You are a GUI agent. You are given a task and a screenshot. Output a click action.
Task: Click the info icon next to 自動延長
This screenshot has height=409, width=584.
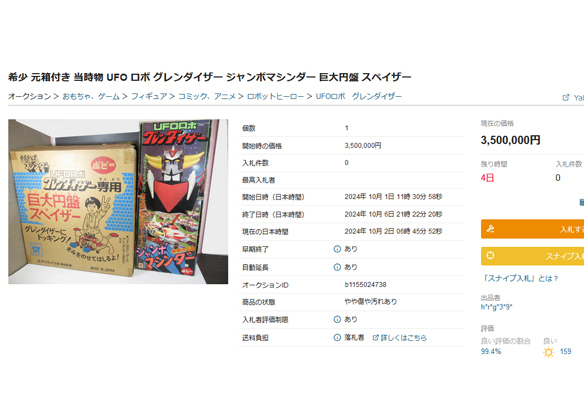pos(337,267)
